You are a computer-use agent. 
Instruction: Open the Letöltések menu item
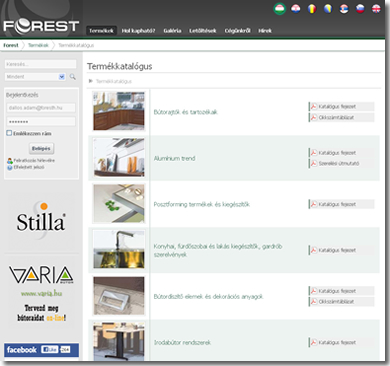[203, 31]
